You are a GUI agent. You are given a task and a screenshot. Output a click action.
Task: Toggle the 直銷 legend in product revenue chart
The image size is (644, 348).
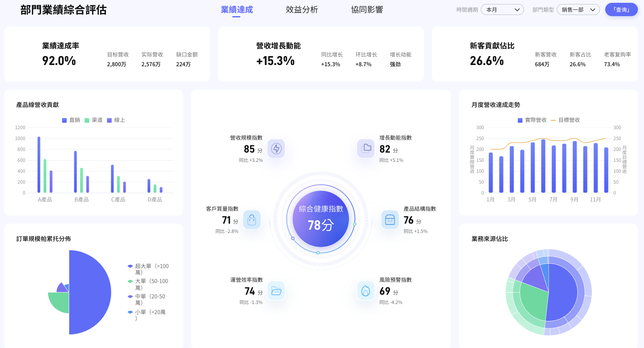(71, 120)
